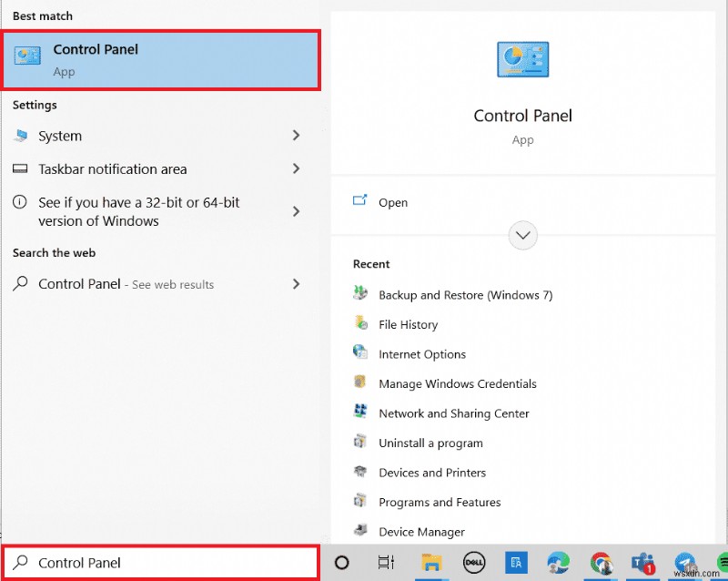Launch Google Chrome from the taskbar
The width and height of the screenshot is (728, 581).
click(x=600, y=563)
